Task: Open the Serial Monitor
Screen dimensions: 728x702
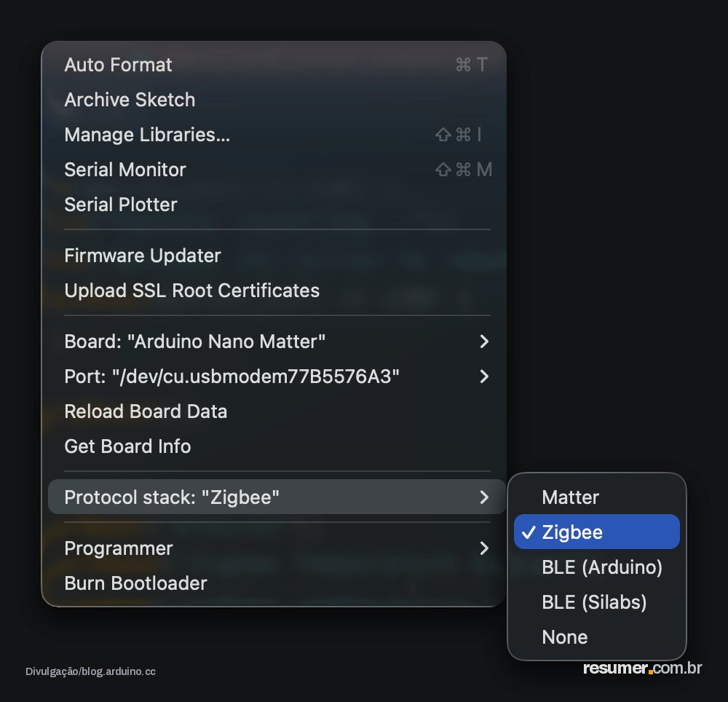Action: [277, 170]
